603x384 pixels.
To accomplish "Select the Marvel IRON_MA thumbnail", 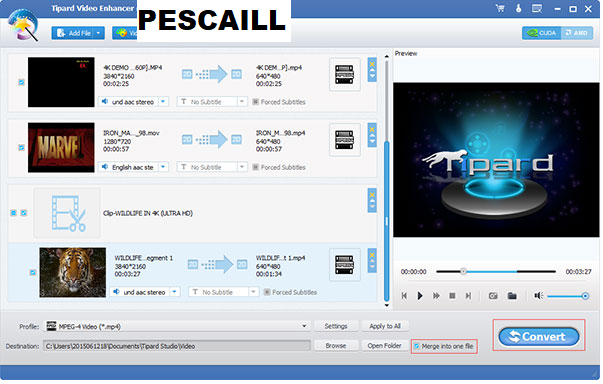I will click(x=61, y=147).
